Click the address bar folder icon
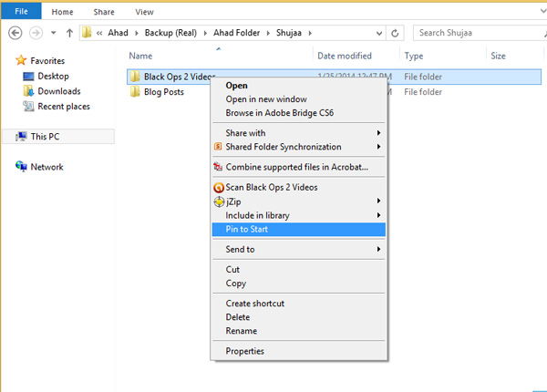This screenshot has width=547, height=392. 87,33
